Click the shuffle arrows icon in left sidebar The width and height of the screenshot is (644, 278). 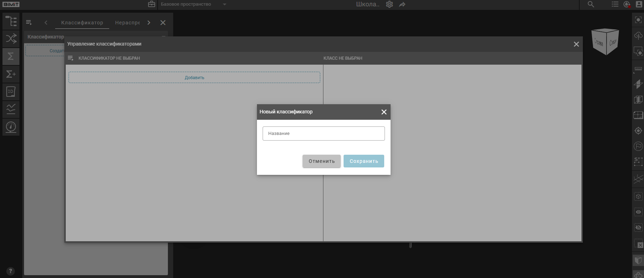(x=11, y=39)
